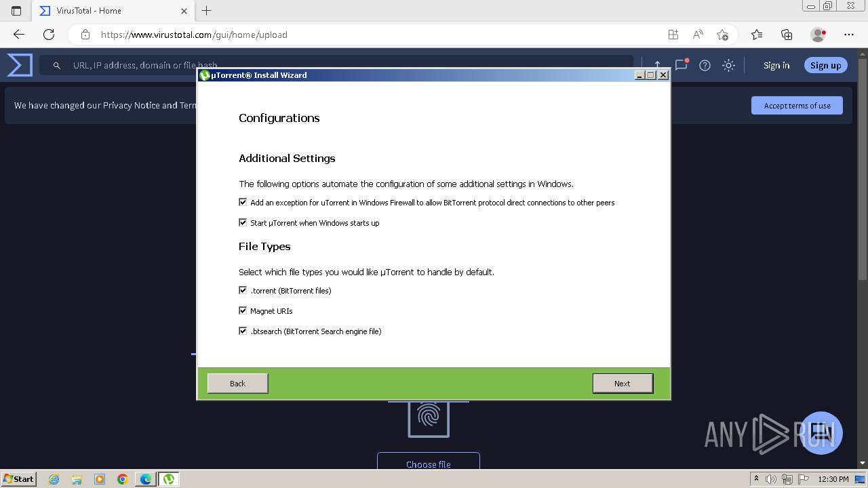Switch to Edge in the taskbar
Viewport: 868px width, 488px height.
click(x=146, y=479)
